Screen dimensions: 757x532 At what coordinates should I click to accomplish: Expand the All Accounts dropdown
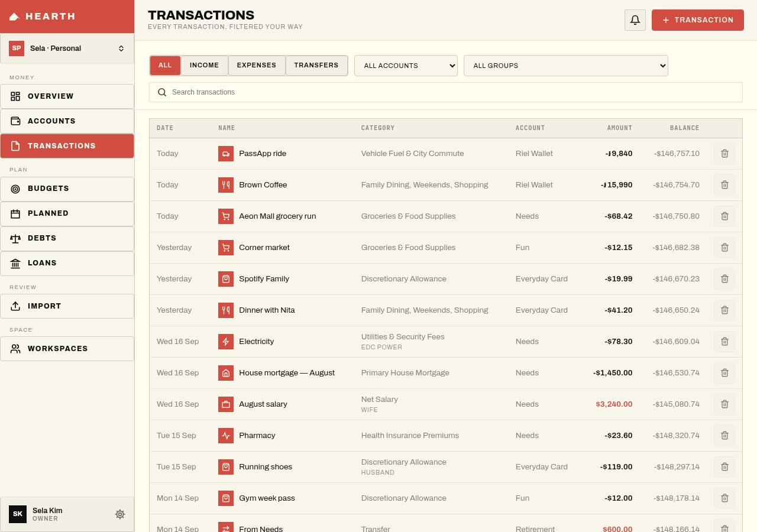406,66
